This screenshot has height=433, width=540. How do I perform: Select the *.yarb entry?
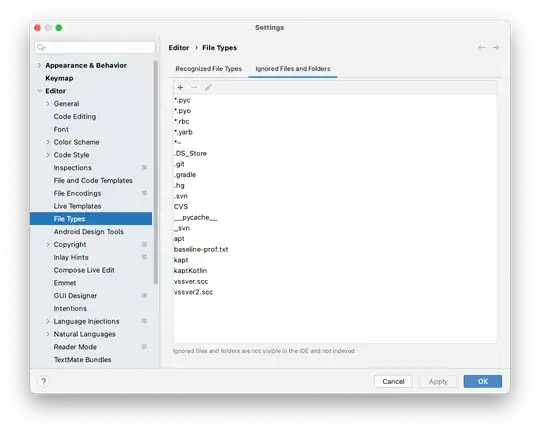pos(183,132)
